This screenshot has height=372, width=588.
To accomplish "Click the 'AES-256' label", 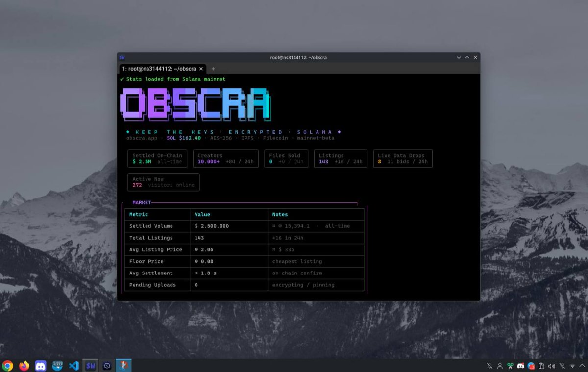I will pos(220,138).
